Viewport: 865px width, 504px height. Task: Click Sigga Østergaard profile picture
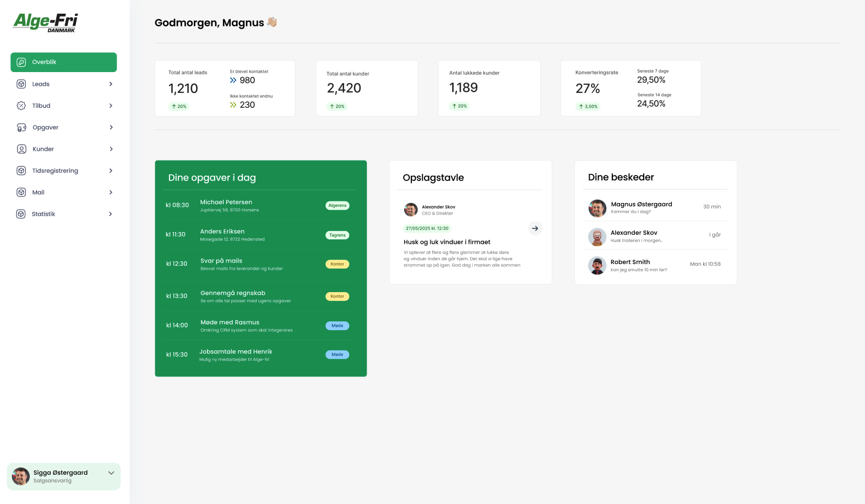pyautogui.click(x=21, y=476)
